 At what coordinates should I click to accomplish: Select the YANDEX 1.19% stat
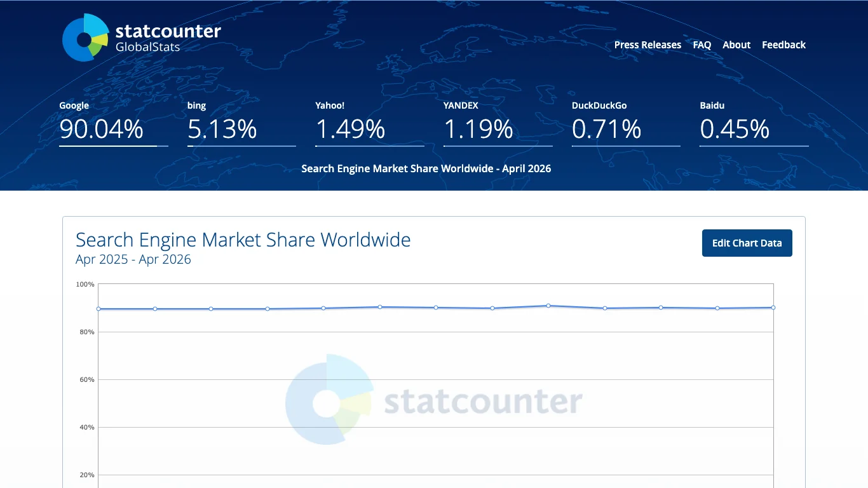tap(498, 123)
